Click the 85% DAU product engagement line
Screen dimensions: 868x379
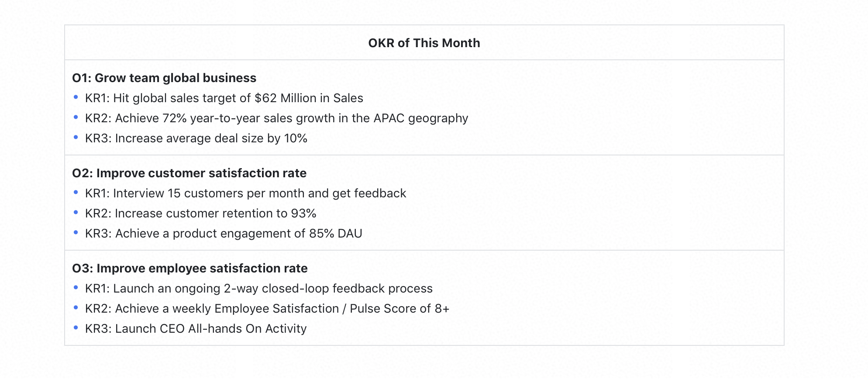[224, 233]
